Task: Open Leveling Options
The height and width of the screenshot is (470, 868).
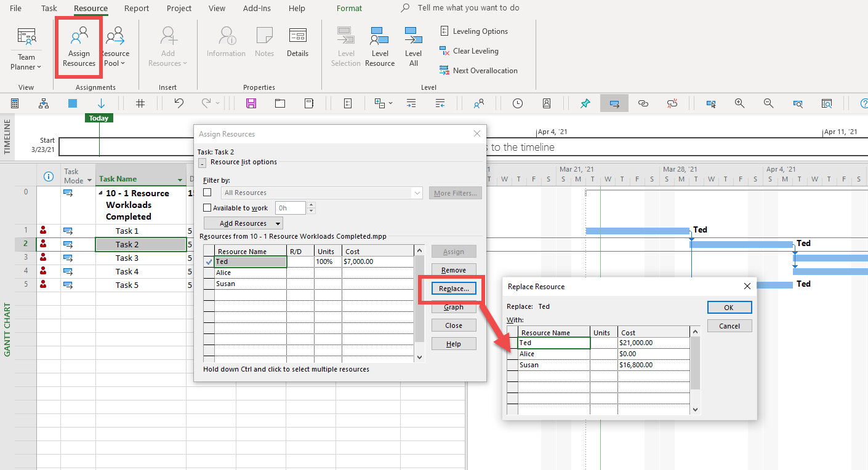Action: (x=473, y=31)
